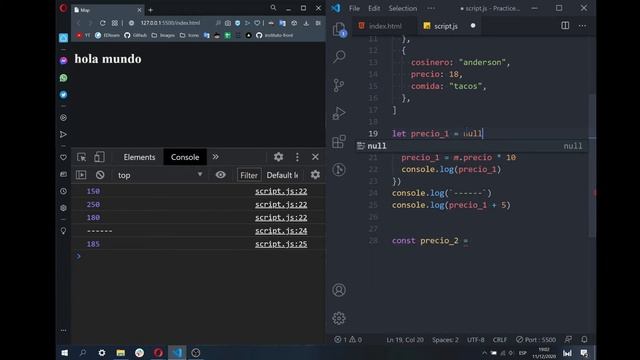Open script.js:22 link for value 150
This screenshot has width=640, height=360.
tap(281, 191)
